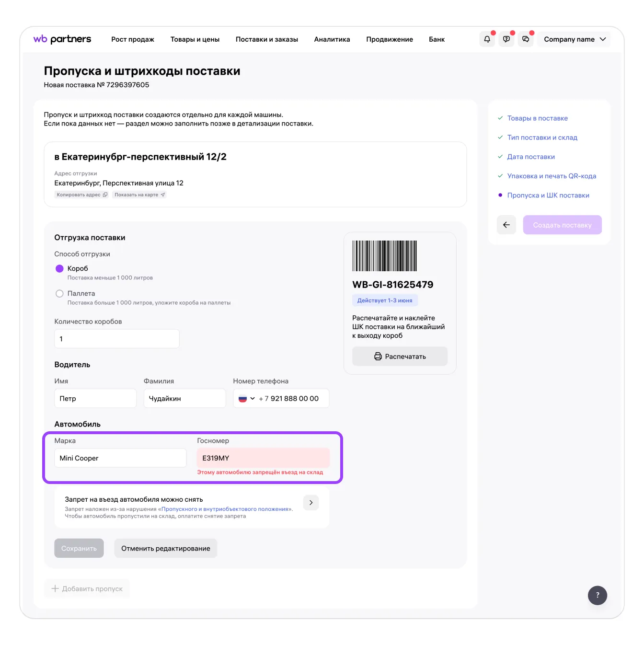644x645 pixels.
Task: Go to Дата поставки step
Action: [530, 157]
